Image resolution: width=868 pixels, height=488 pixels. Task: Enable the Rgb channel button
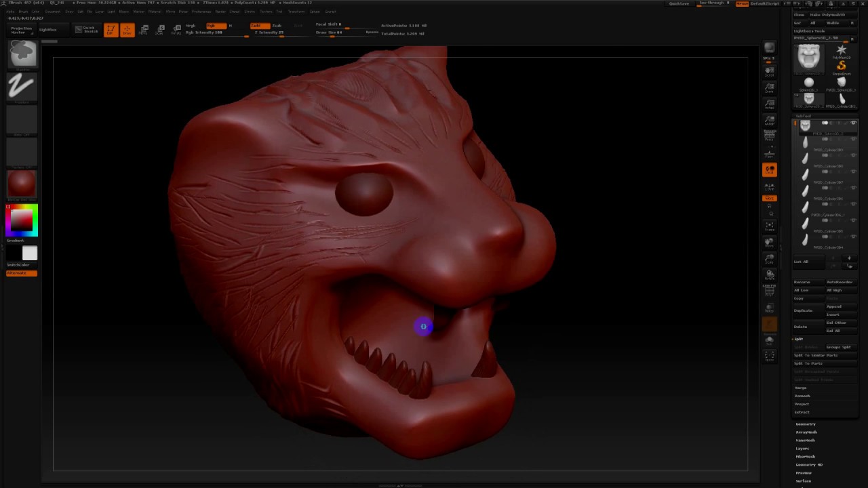pos(216,26)
